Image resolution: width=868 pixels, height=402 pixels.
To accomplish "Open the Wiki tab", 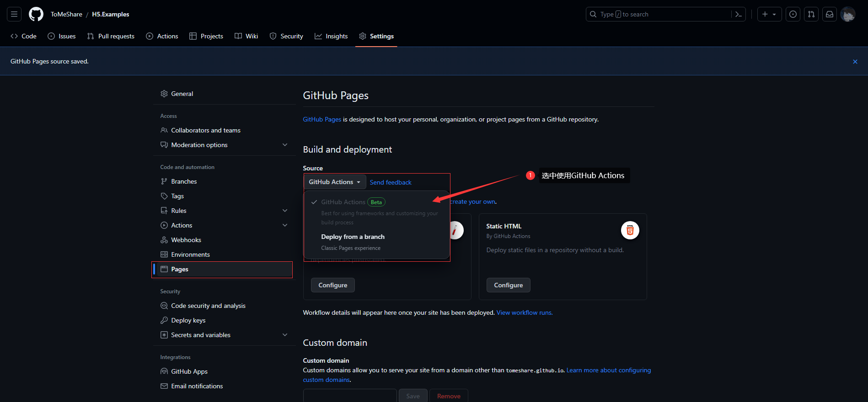I will [x=246, y=36].
